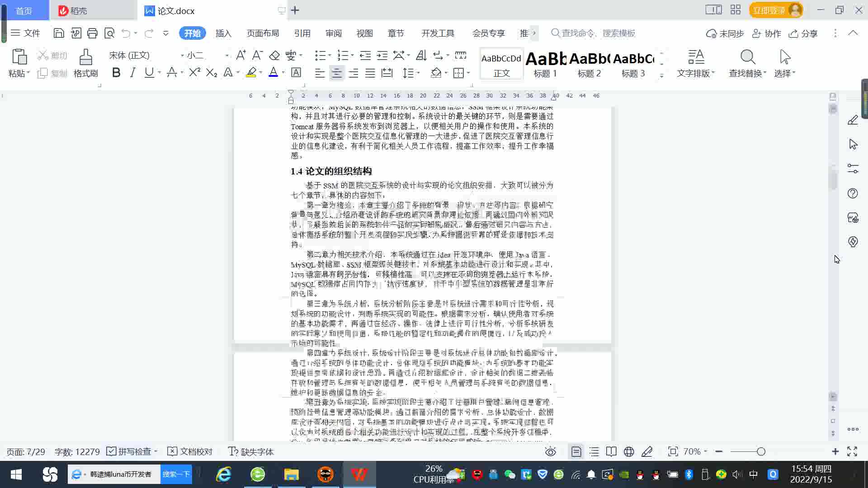Click the center alignment icon
The image size is (868, 488).
tap(336, 73)
